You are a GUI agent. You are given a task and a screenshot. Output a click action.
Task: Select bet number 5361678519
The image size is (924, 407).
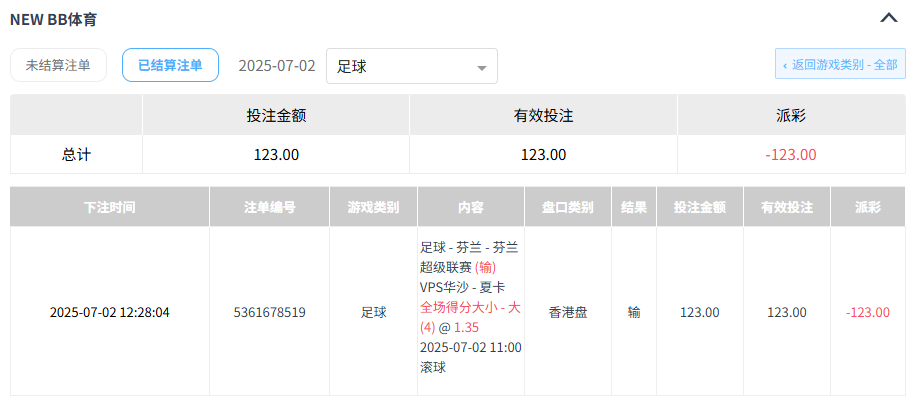pos(269,312)
